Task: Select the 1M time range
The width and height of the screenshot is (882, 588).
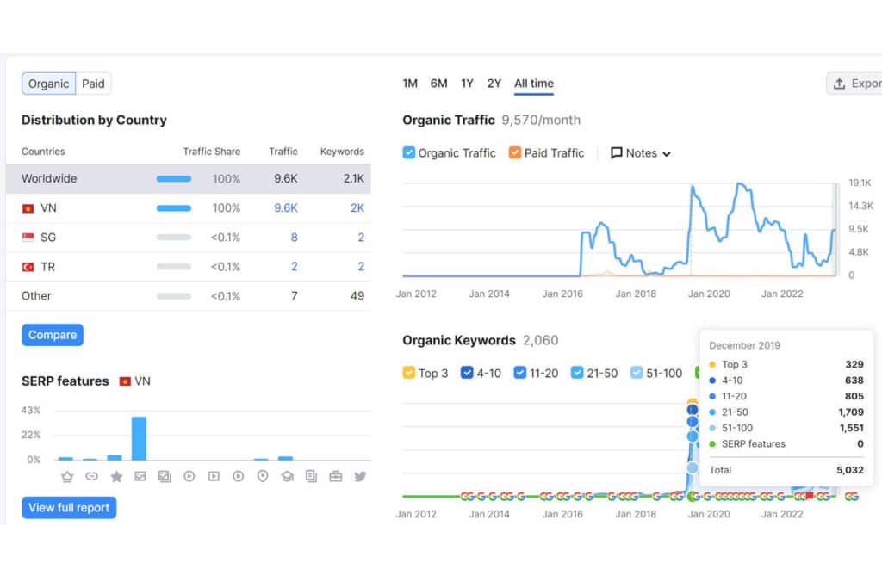Action: tap(410, 84)
